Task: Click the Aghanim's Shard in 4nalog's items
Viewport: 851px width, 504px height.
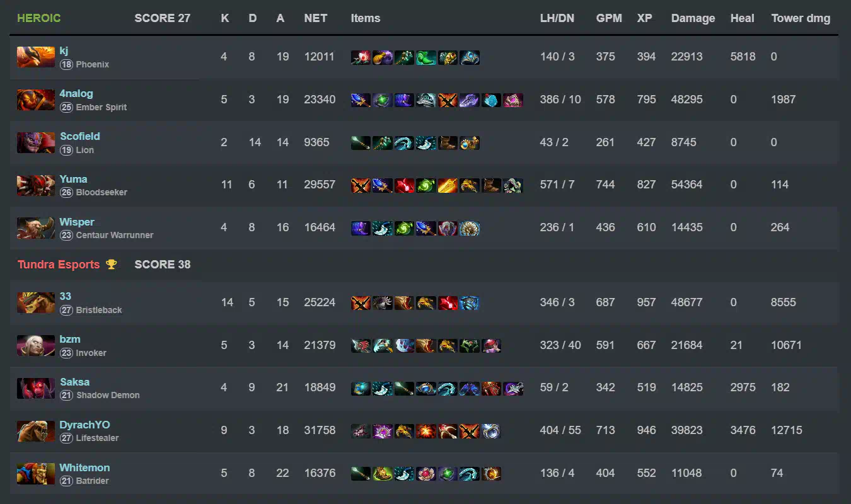Action: [x=491, y=100]
